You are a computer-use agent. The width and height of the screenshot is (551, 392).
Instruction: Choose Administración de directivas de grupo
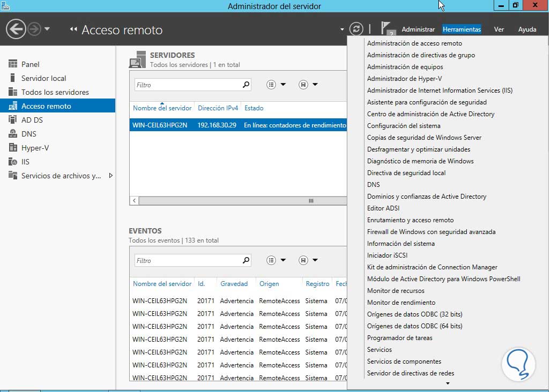(x=421, y=55)
